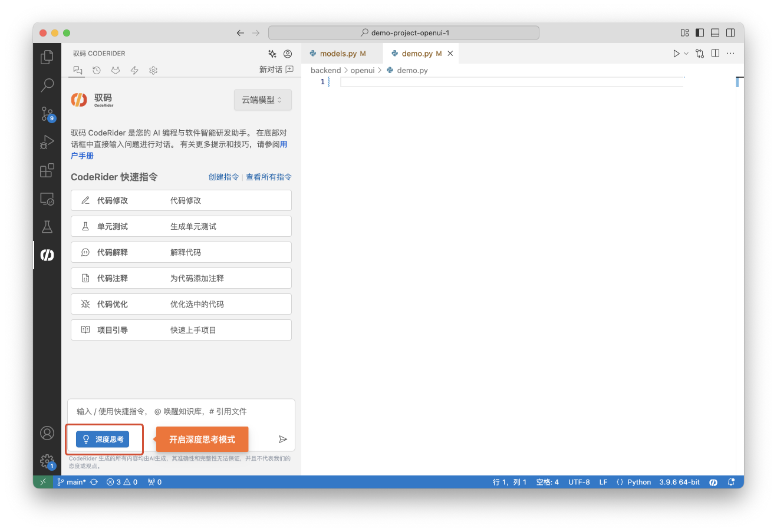Open the history tab in CodeRider panel

click(x=97, y=70)
